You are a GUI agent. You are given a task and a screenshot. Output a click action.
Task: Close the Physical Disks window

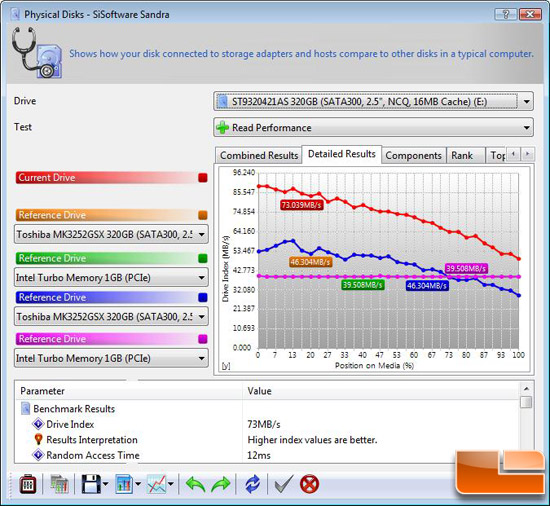(530, 14)
